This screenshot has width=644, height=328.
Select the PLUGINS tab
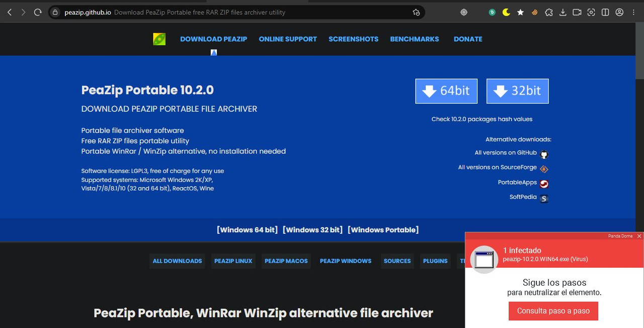[x=435, y=261]
